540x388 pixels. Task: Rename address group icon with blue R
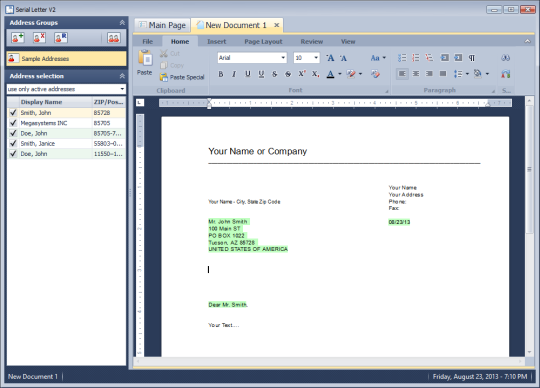pyautogui.click(x=61, y=38)
